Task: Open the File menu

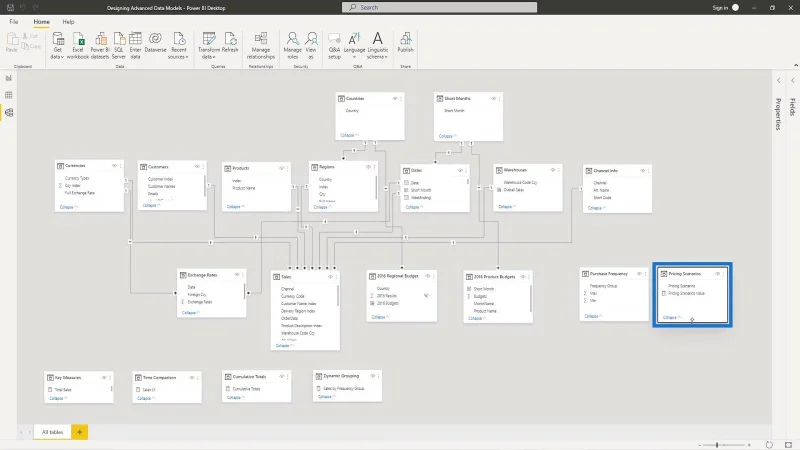Action: coord(14,22)
